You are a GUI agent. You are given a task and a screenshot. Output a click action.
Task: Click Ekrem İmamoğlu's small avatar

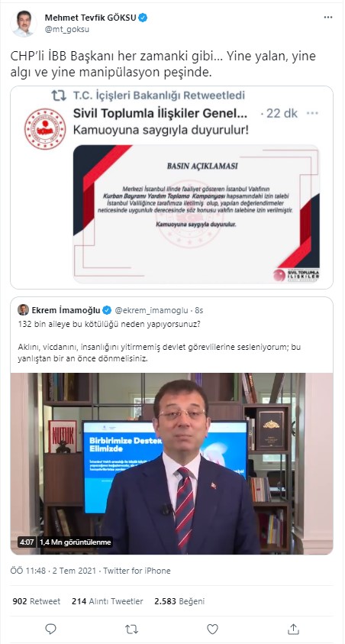point(24,309)
